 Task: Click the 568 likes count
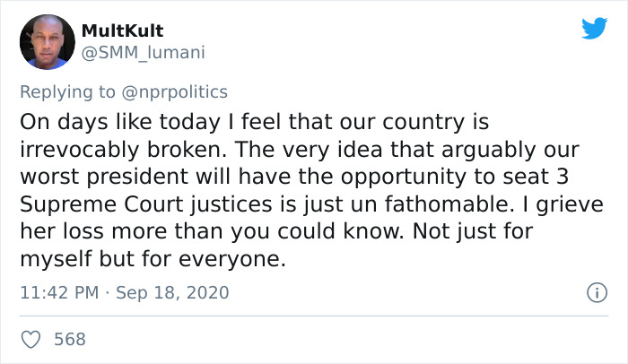pyautogui.click(x=70, y=339)
